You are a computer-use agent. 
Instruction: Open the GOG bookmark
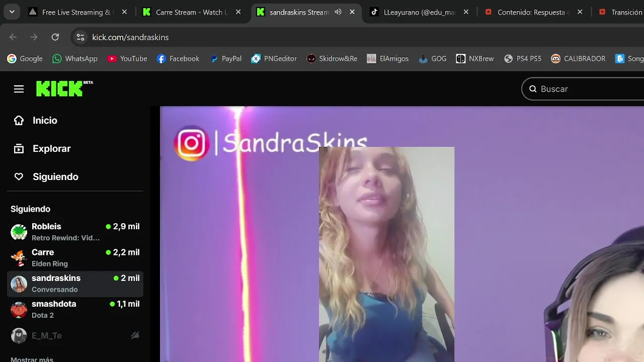[x=433, y=59]
